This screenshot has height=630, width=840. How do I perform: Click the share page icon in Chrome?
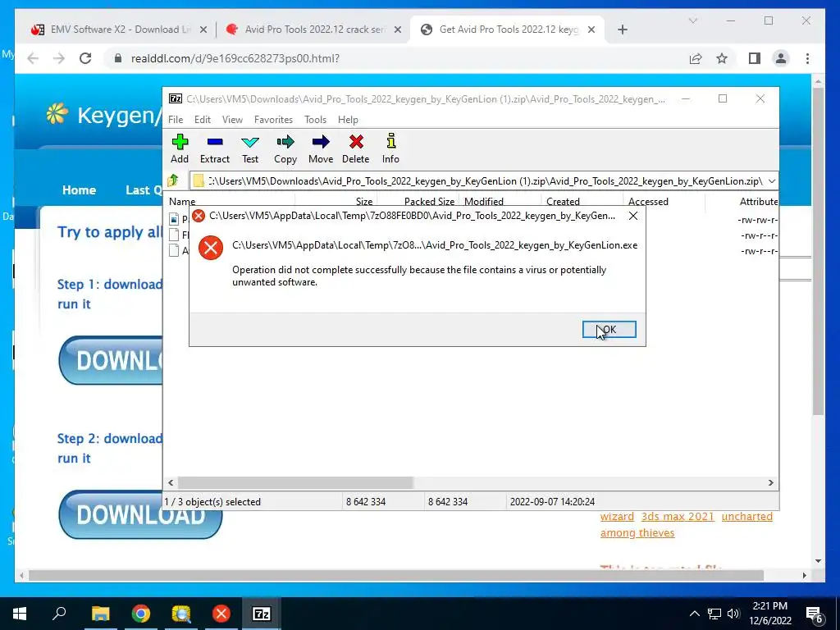(x=696, y=58)
